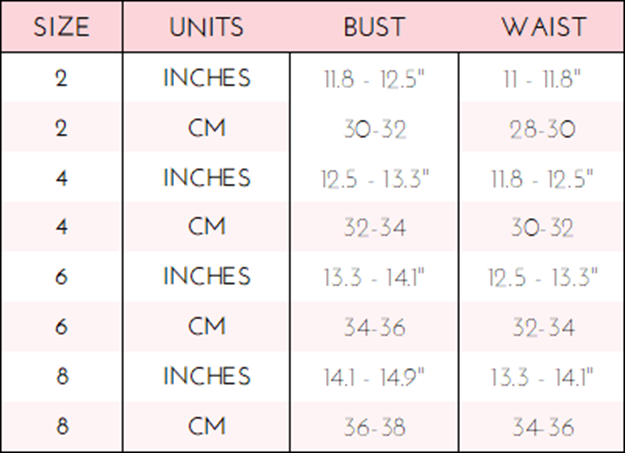
Task: Click bust value 13.3 - 14.1 inches
Action: (374, 277)
